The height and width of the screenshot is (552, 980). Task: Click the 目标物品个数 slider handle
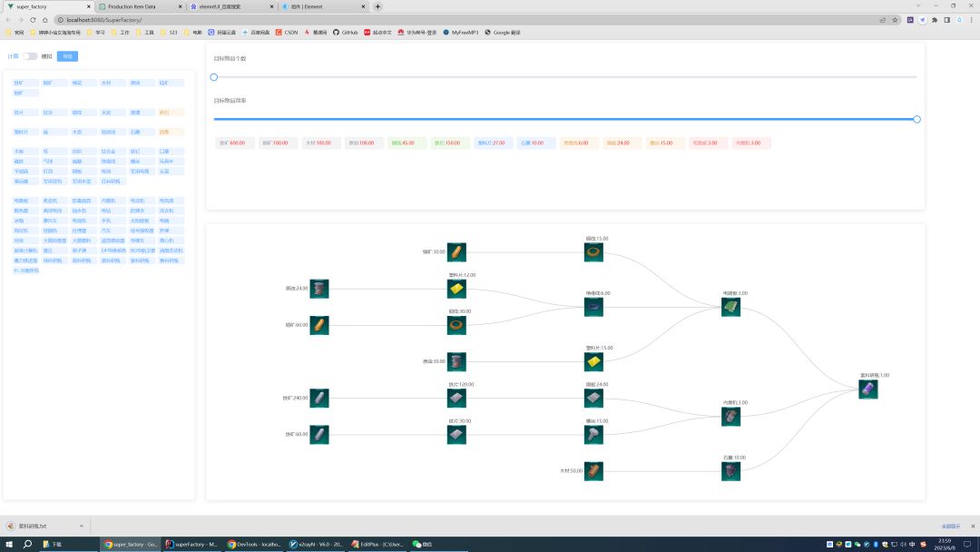coord(214,77)
